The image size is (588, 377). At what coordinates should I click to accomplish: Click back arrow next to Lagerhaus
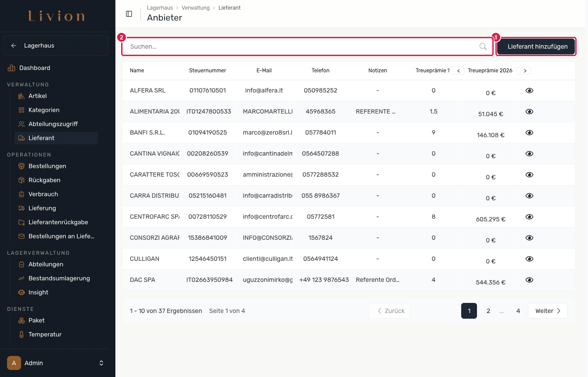pos(14,46)
